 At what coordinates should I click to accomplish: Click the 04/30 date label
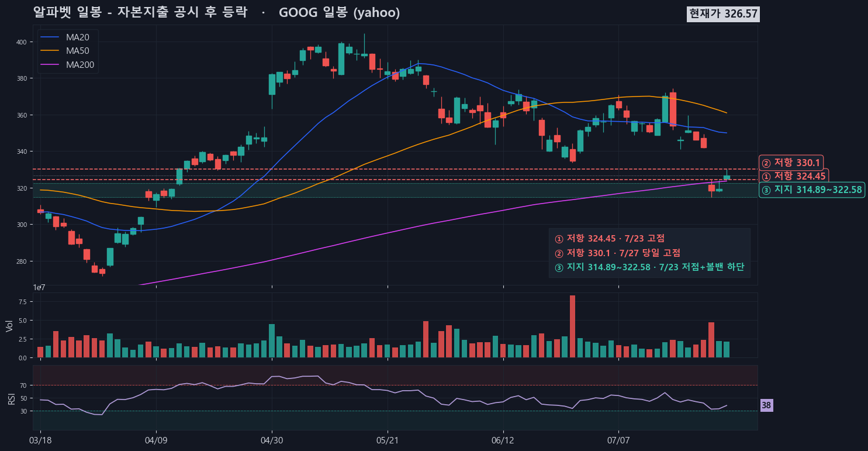(272, 440)
